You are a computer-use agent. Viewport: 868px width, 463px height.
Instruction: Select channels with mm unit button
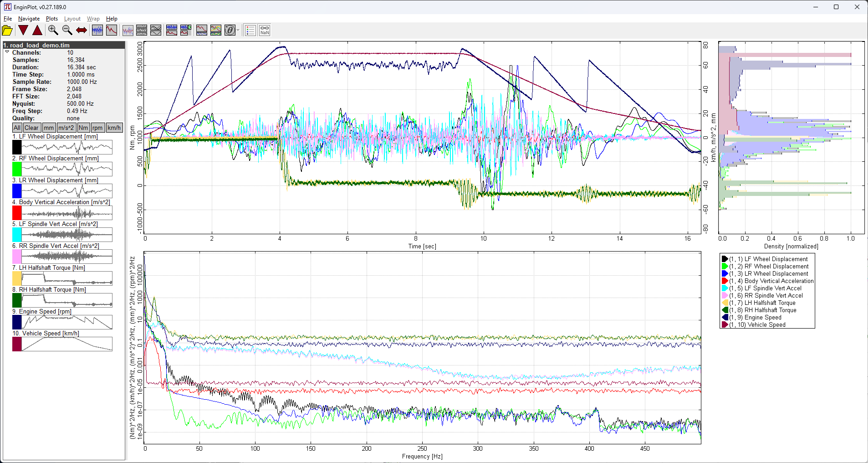tap(49, 128)
